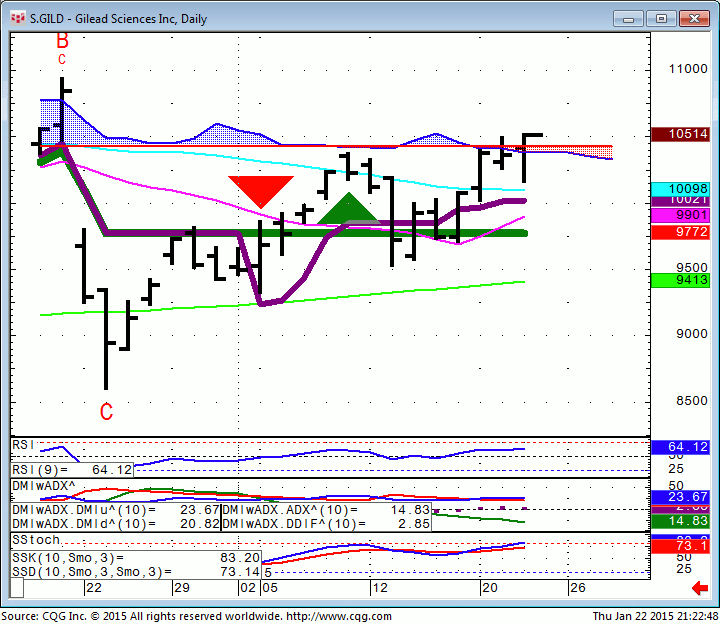Viewport: 720px width, 624px height.
Task: Click the 10514 dark red price label
Action: point(681,134)
